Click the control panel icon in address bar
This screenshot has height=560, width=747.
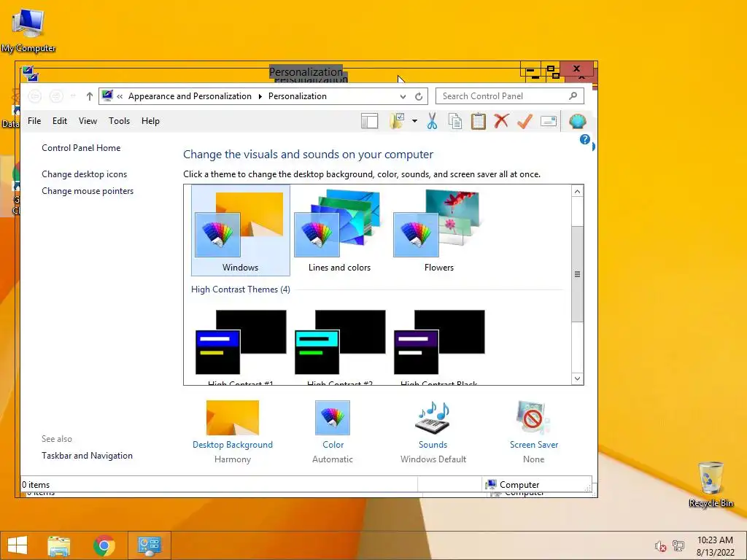point(108,96)
